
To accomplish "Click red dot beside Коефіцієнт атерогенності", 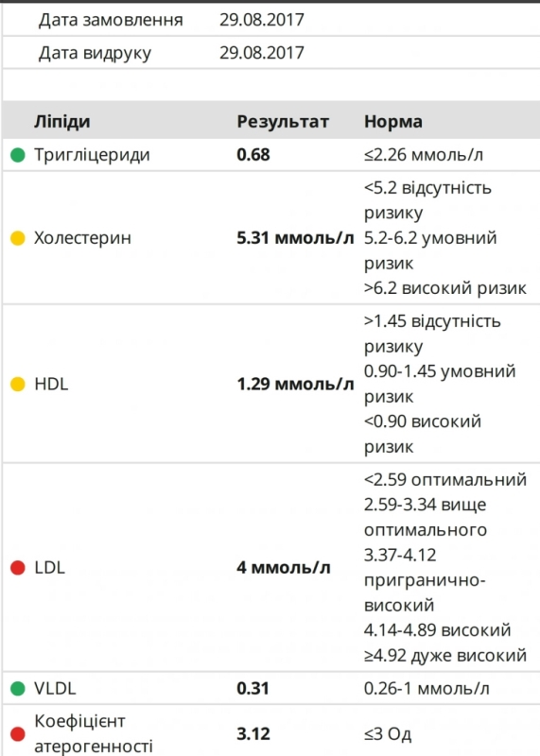I will tap(18, 734).
